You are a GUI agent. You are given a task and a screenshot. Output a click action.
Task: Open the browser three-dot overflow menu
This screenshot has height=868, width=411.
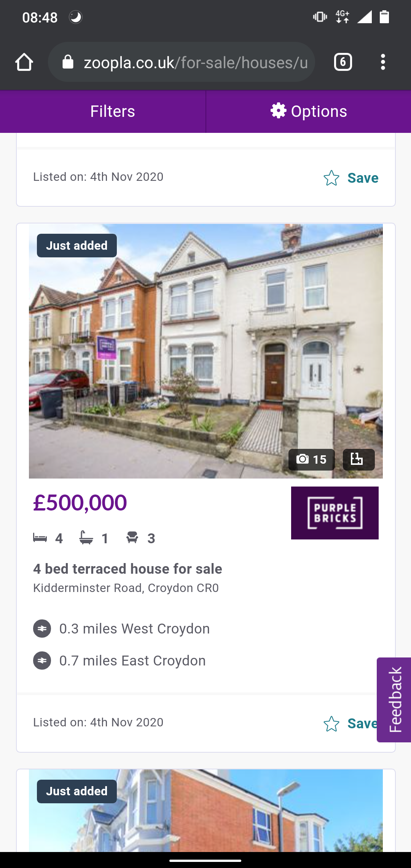coord(383,62)
